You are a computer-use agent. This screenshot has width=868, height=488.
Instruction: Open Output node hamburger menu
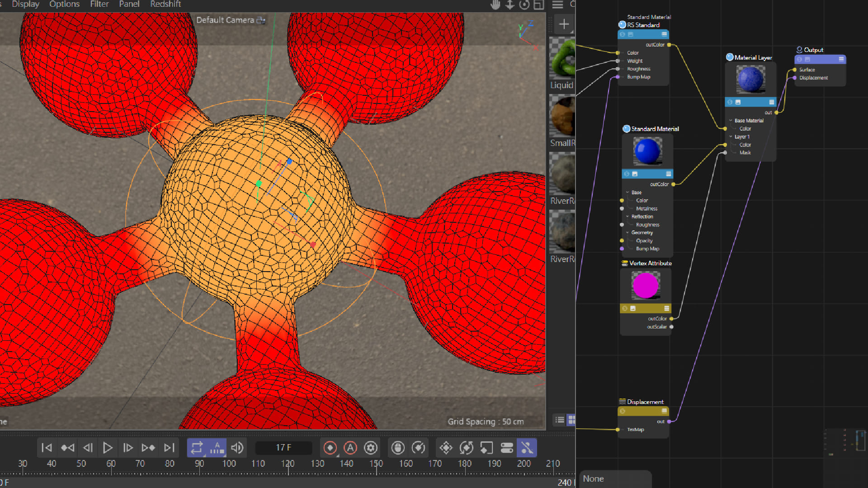(x=841, y=59)
